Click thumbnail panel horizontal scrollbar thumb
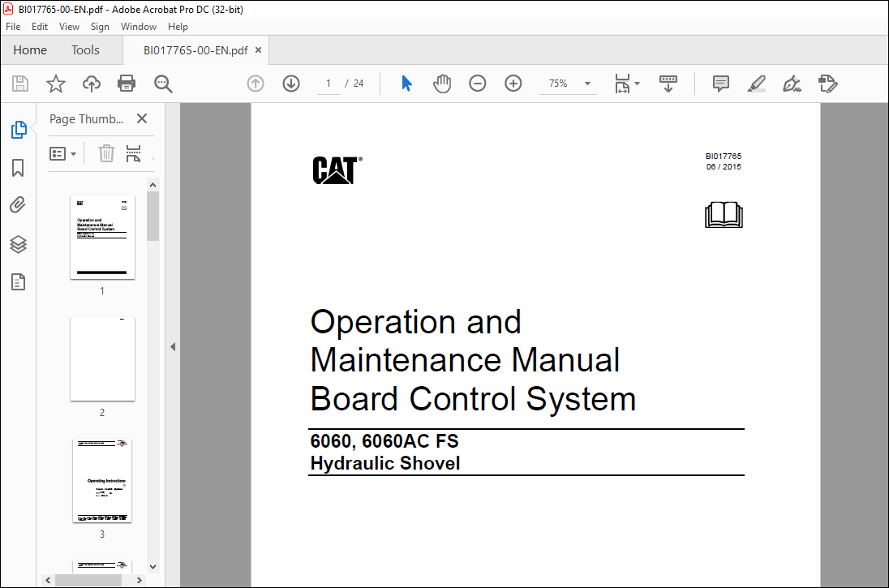Image resolution: width=889 pixels, height=588 pixels. pyautogui.click(x=88, y=581)
